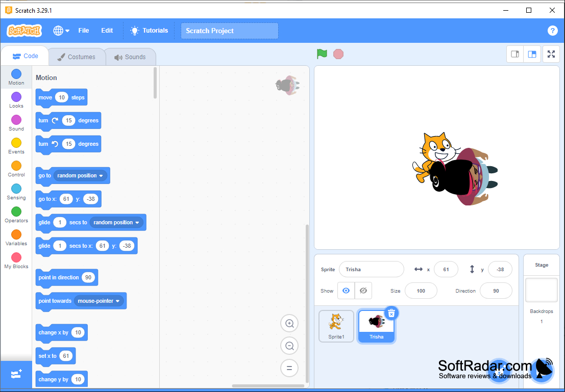Screen dimensions: 565x392
Task: Select the Control block category
Action: tap(16, 169)
